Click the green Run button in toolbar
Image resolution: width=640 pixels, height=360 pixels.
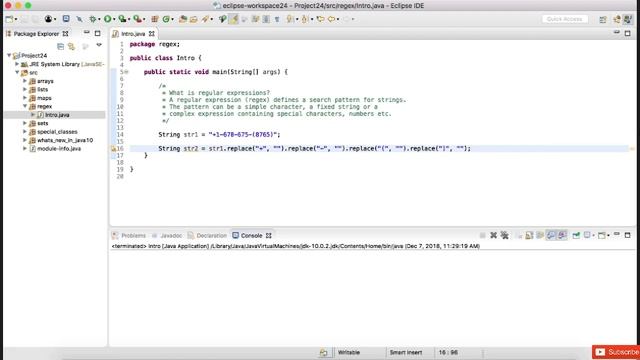107,19
